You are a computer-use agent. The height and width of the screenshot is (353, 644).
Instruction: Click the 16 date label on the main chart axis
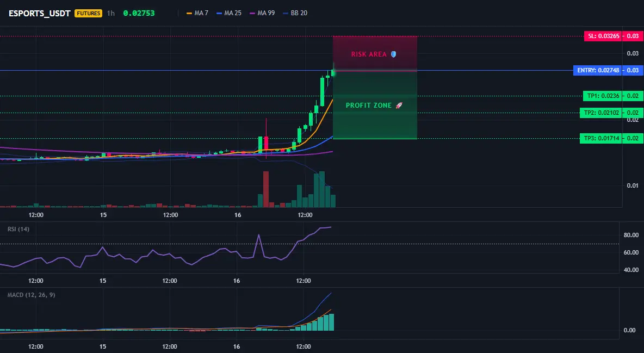238,215
